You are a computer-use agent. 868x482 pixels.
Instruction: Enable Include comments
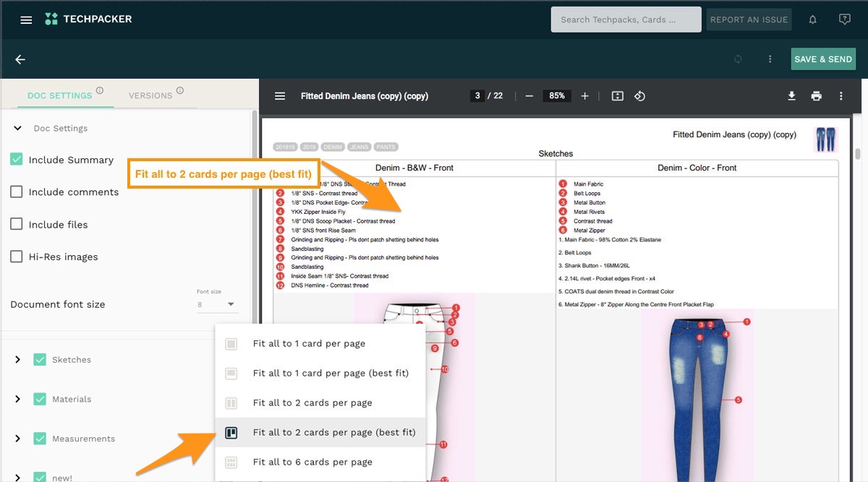[x=17, y=192]
